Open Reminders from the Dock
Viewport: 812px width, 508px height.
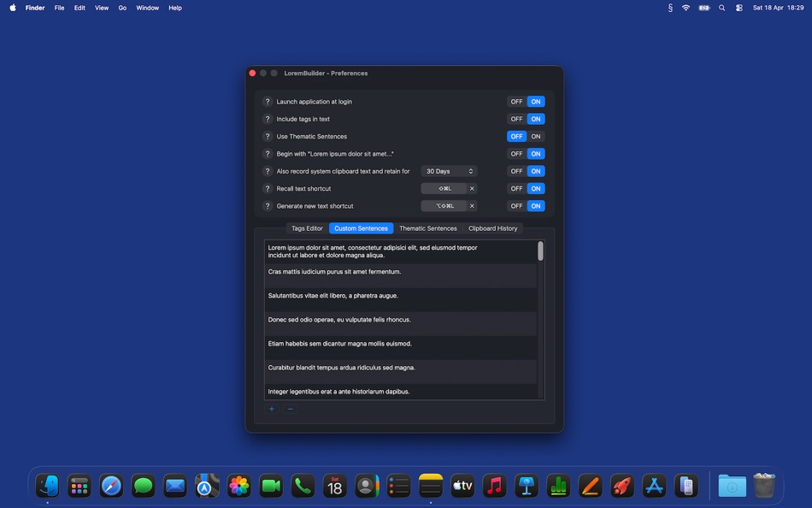point(399,487)
